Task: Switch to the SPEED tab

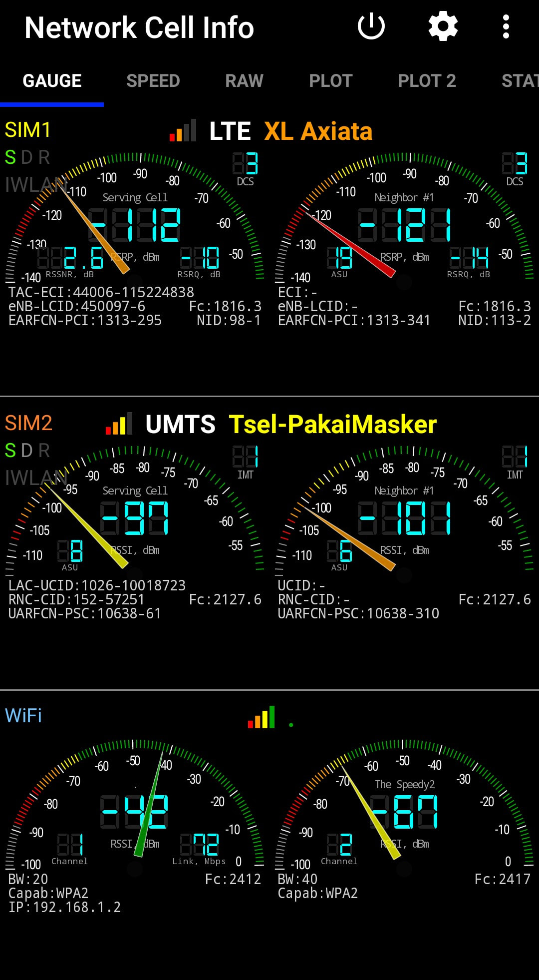Action: [x=153, y=81]
